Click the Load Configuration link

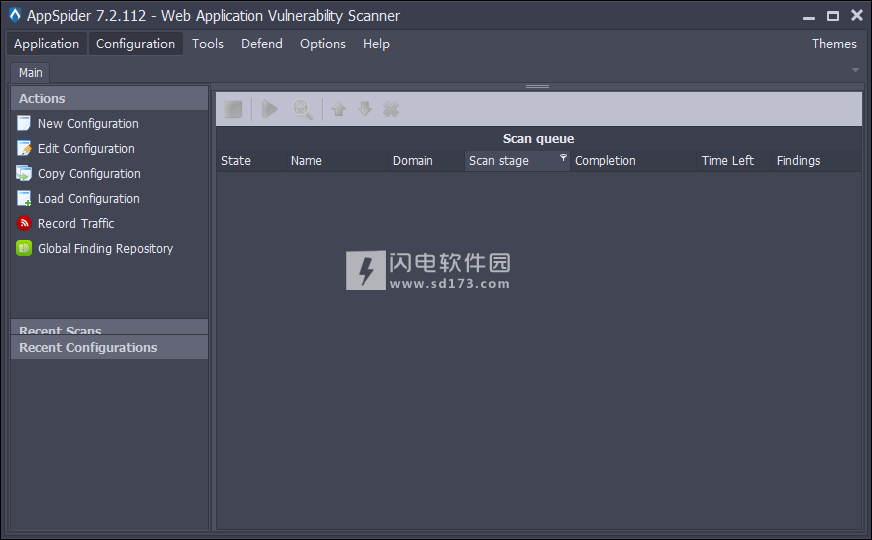coord(88,199)
